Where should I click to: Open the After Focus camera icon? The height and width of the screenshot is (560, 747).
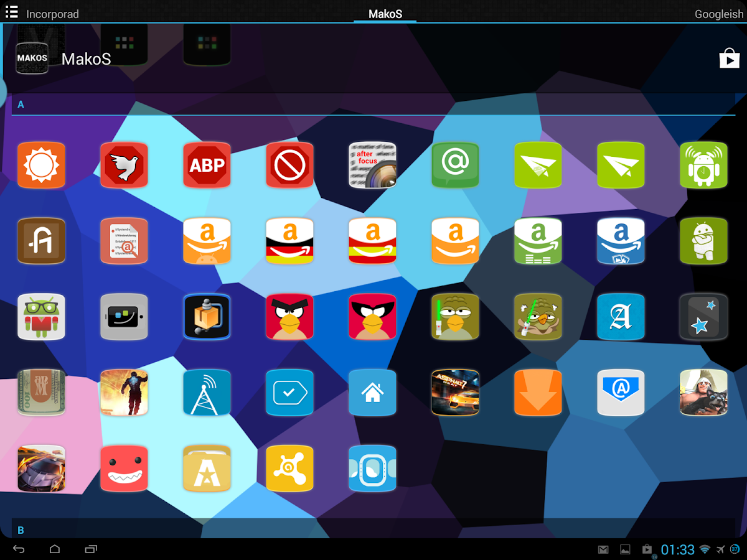tap(372, 165)
